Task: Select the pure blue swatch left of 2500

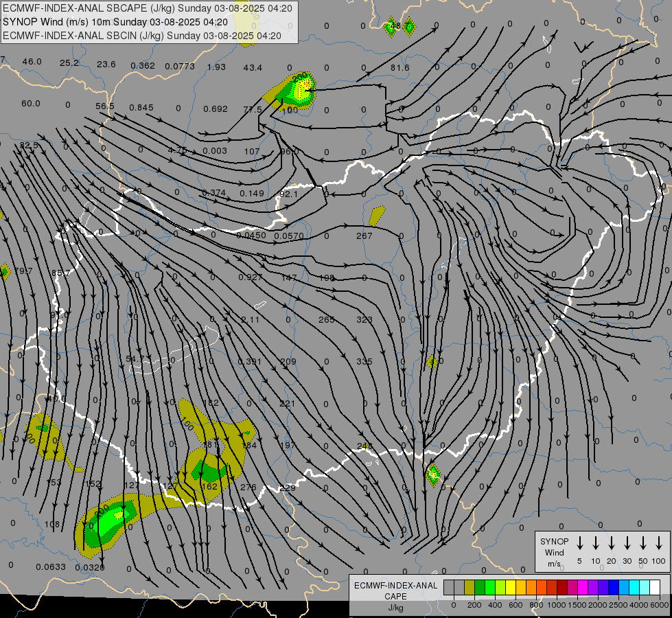Action: pos(613,587)
